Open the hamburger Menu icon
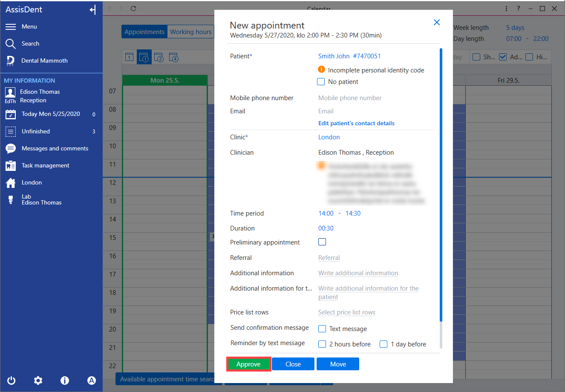 pyautogui.click(x=11, y=26)
